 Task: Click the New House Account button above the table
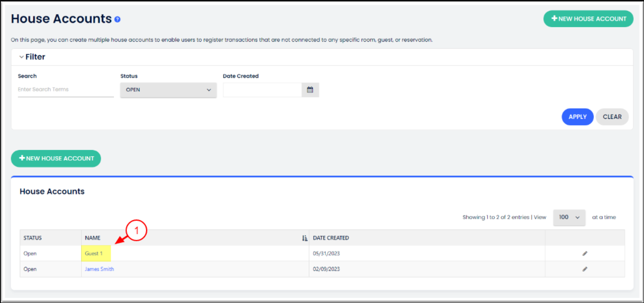[56, 158]
